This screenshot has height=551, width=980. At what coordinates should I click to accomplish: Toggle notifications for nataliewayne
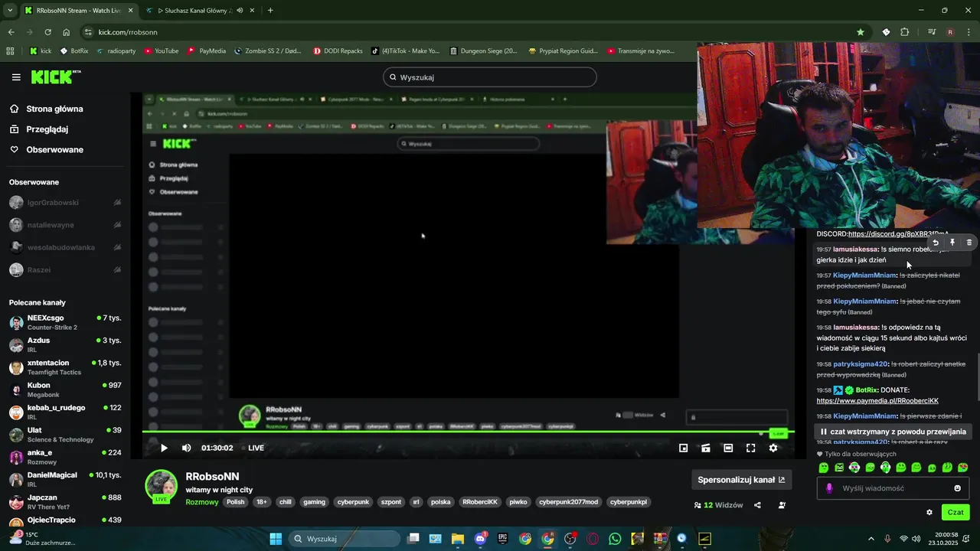point(117,225)
